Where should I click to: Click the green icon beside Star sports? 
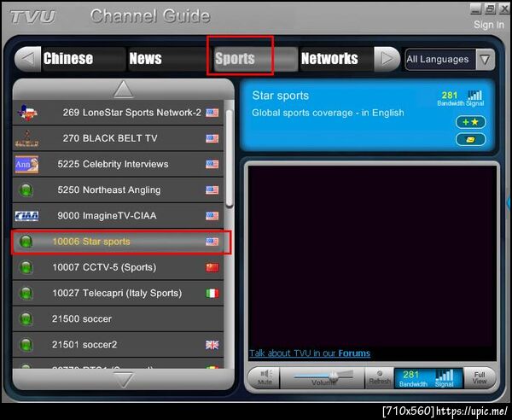coord(26,242)
